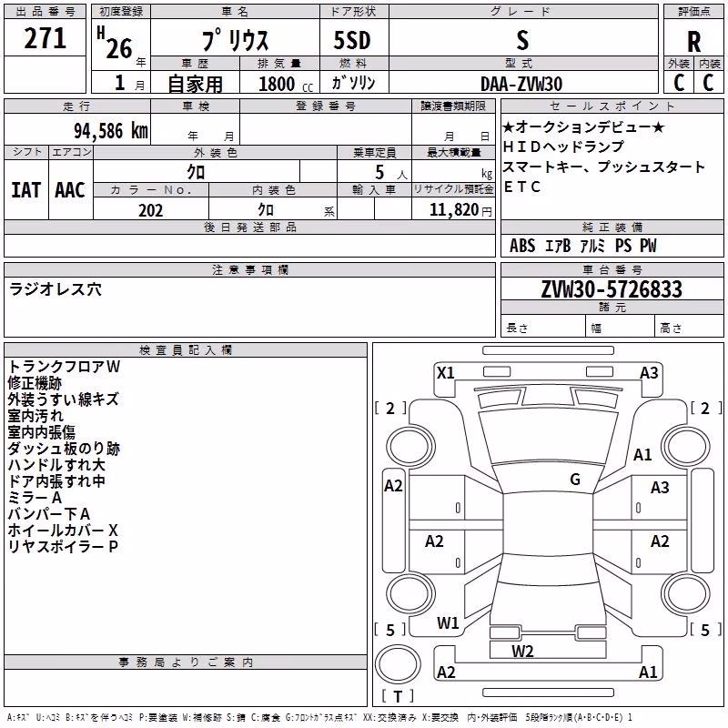Image resolution: width=728 pixels, height=728 pixels.
Task: Select the model code DAA-ZVW30
Action: [521, 84]
